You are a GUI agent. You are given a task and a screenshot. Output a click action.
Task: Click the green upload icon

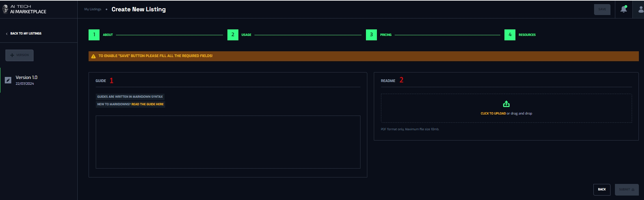[506, 104]
